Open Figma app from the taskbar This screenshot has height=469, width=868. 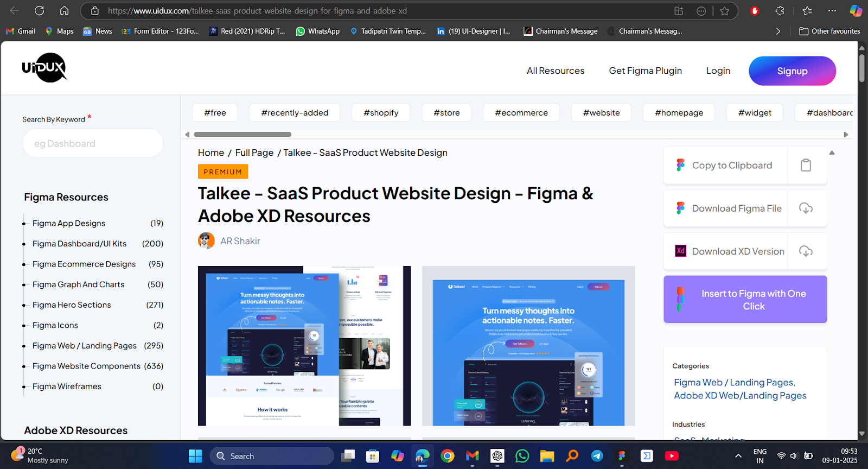[x=622, y=456]
